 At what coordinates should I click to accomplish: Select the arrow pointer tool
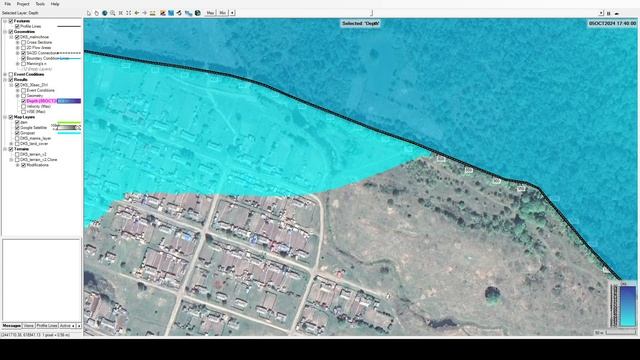click(89, 13)
